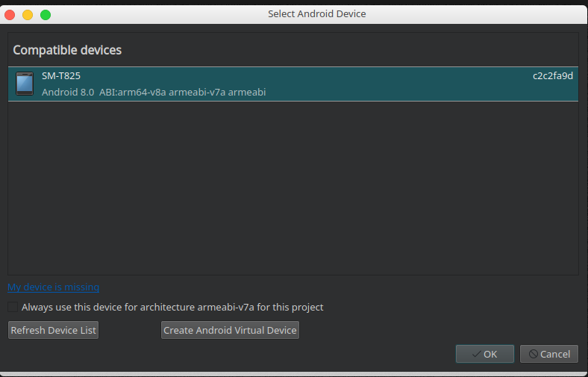Enable the always use this device checkbox
The height and width of the screenshot is (377, 588).
click(13, 307)
